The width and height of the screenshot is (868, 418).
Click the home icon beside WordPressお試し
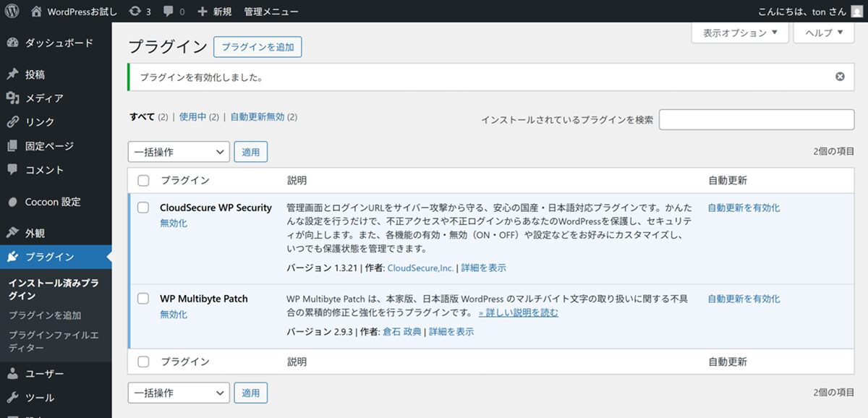coord(36,12)
